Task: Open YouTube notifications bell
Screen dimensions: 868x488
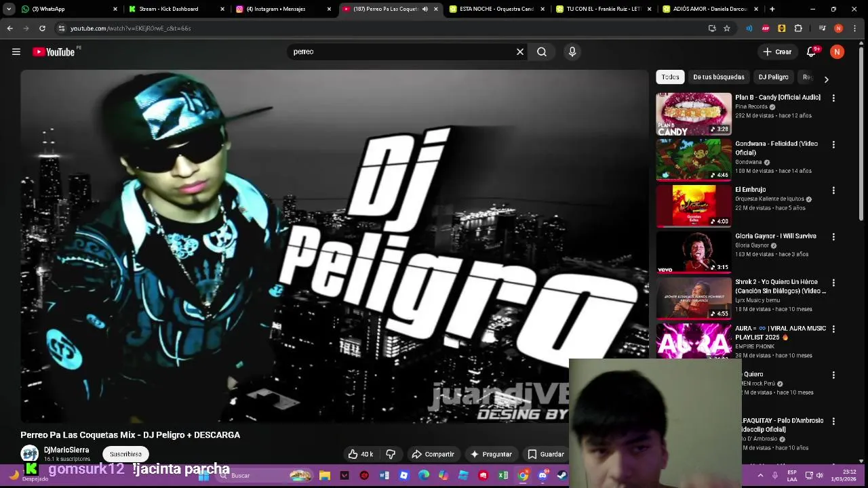Action: click(811, 52)
